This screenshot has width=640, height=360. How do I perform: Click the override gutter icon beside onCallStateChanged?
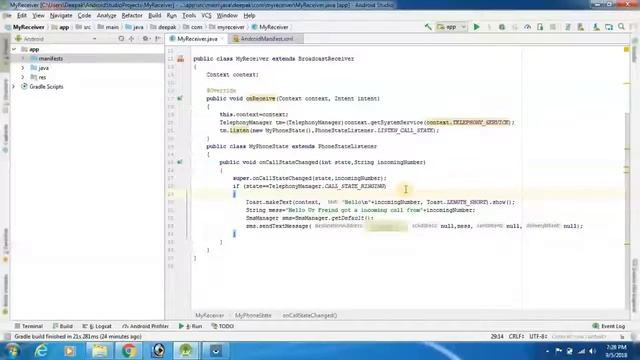pos(180,162)
